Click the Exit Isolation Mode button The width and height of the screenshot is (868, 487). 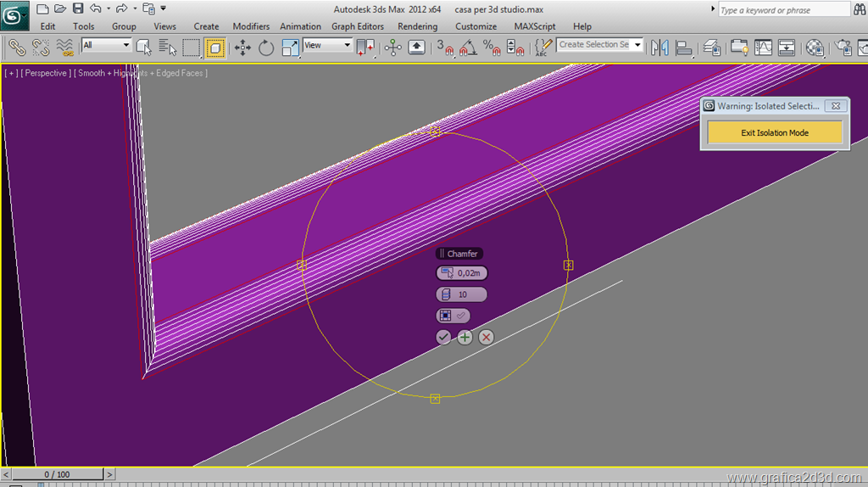click(774, 132)
